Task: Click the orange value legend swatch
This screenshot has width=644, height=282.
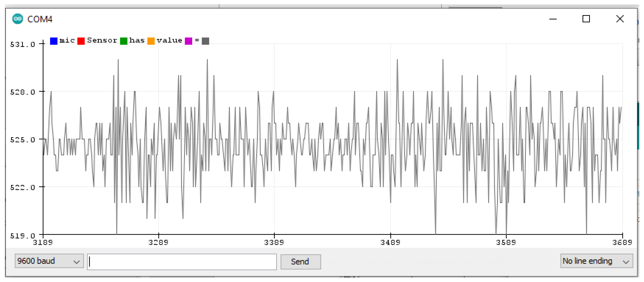Action: coord(151,41)
